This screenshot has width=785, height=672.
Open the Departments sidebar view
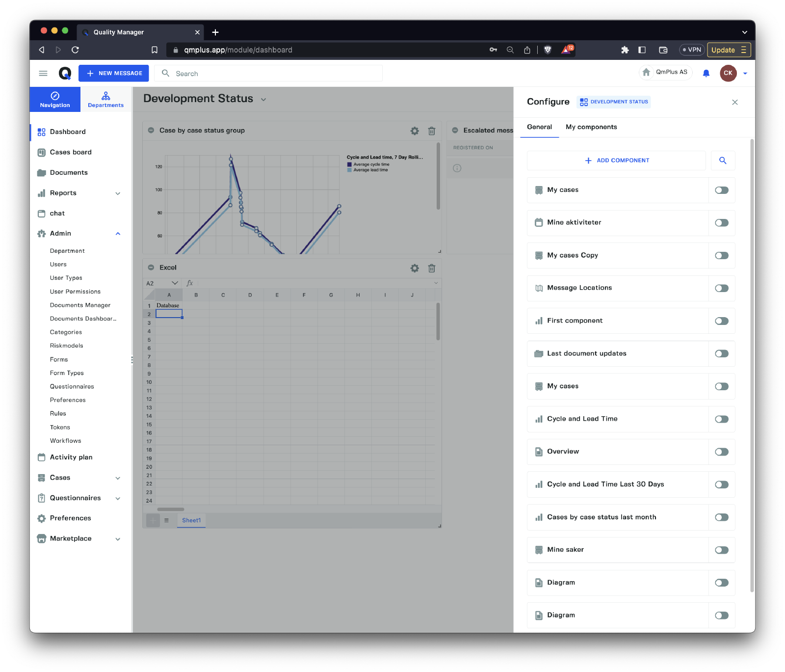[x=105, y=100]
